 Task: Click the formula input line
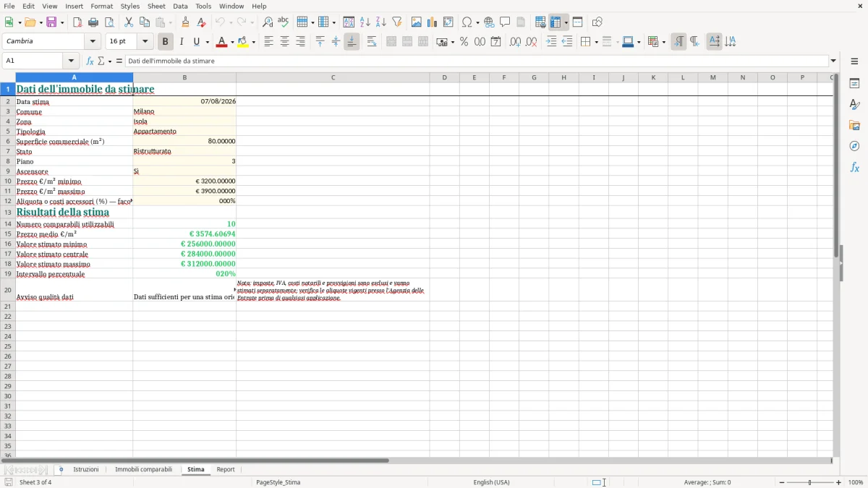pos(477,61)
